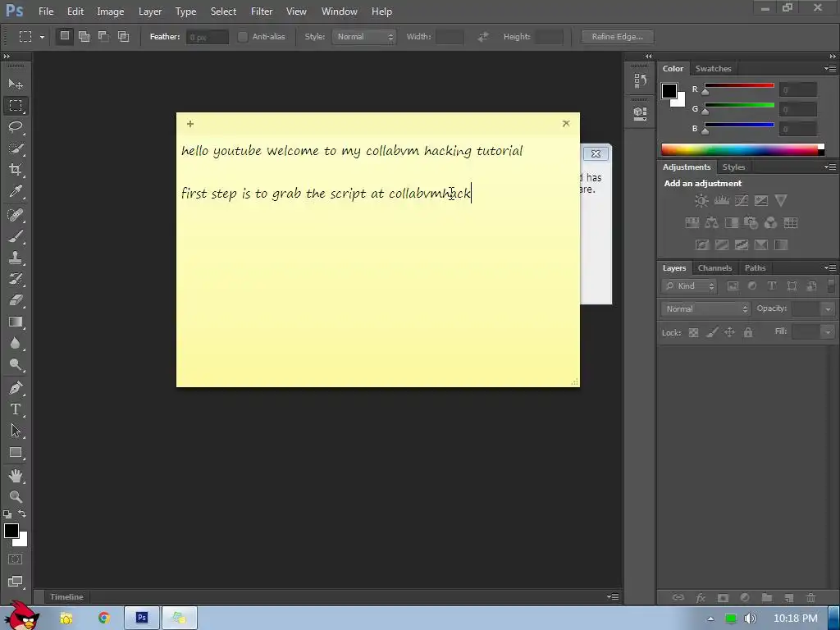Open the Opacity dropdown arrow
The height and width of the screenshot is (630, 840).
pyautogui.click(x=828, y=309)
